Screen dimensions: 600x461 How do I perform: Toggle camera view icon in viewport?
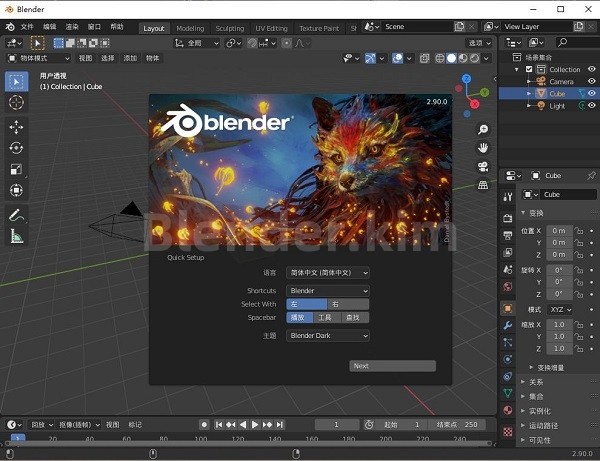pos(483,166)
